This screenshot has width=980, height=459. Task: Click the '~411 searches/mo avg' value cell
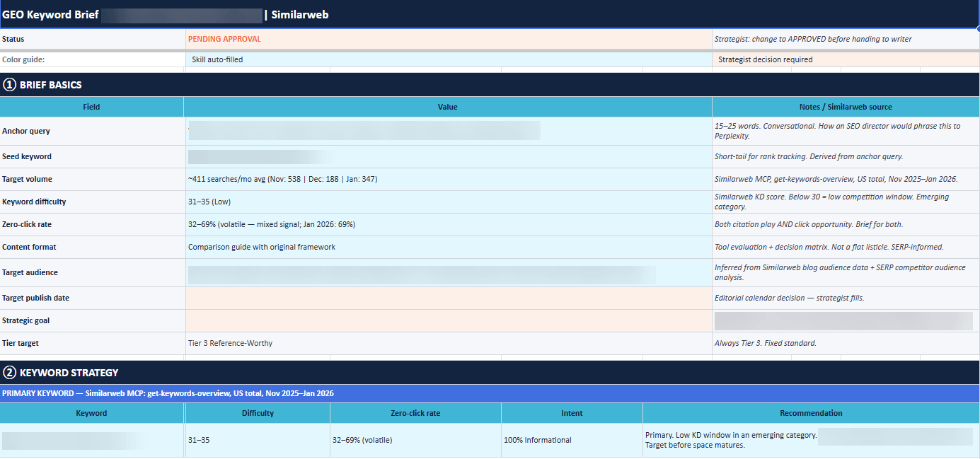(449, 179)
